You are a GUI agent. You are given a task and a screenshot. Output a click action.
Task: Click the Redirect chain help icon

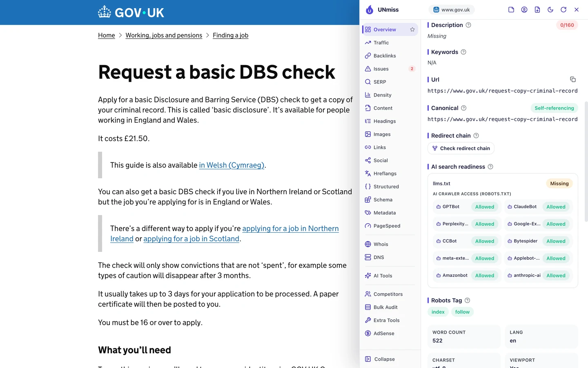pos(476,135)
